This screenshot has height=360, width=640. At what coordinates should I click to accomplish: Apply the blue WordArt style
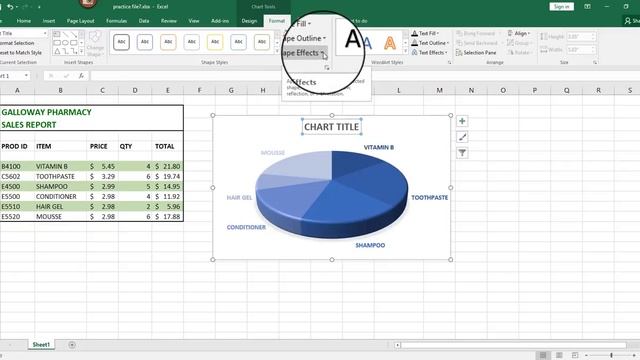click(367, 43)
